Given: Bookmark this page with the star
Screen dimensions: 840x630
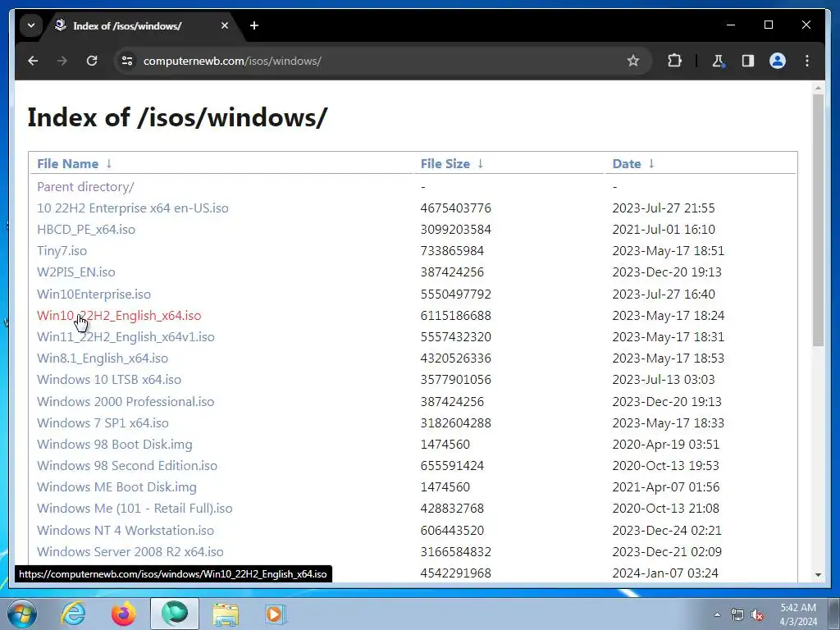Looking at the screenshot, I should point(633,61).
